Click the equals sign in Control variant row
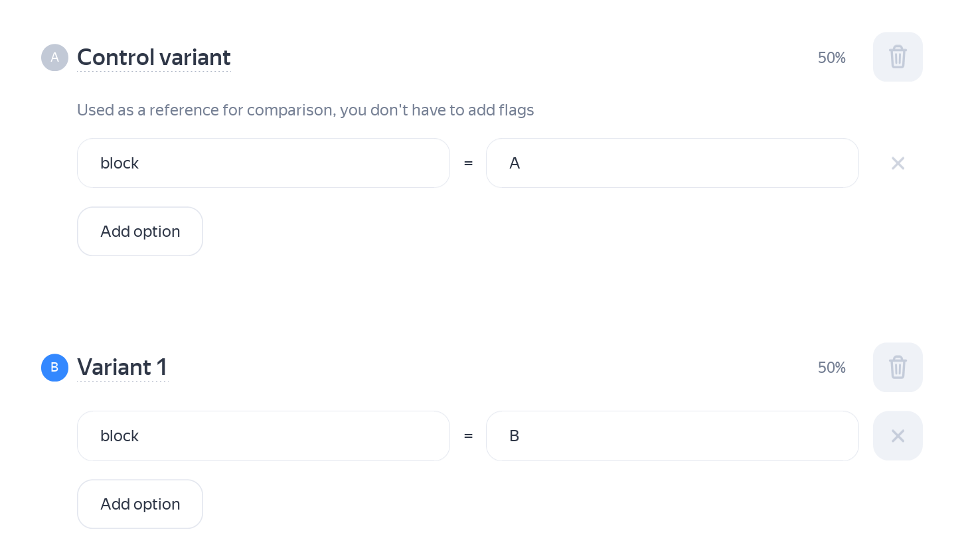The image size is (964, 560). pyautogui.click(x=468, y=163)
